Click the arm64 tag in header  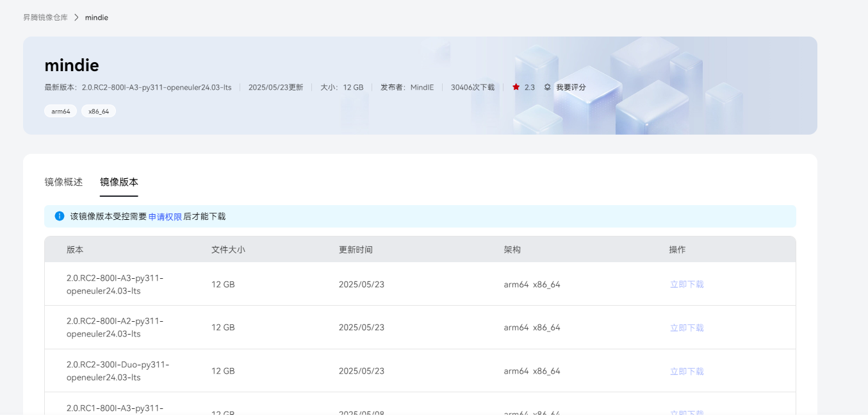coord(61,112)
